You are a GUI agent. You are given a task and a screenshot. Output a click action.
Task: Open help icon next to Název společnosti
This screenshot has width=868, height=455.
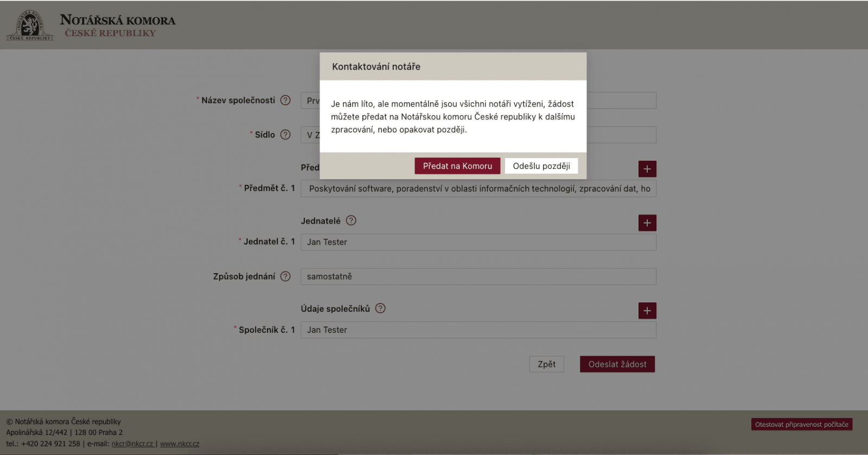tap(285, 100)
